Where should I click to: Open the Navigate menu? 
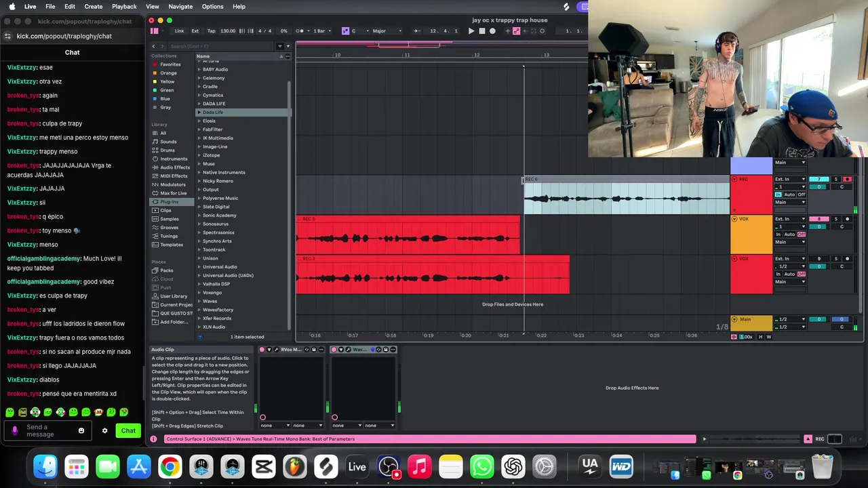(x=180, y=6)
